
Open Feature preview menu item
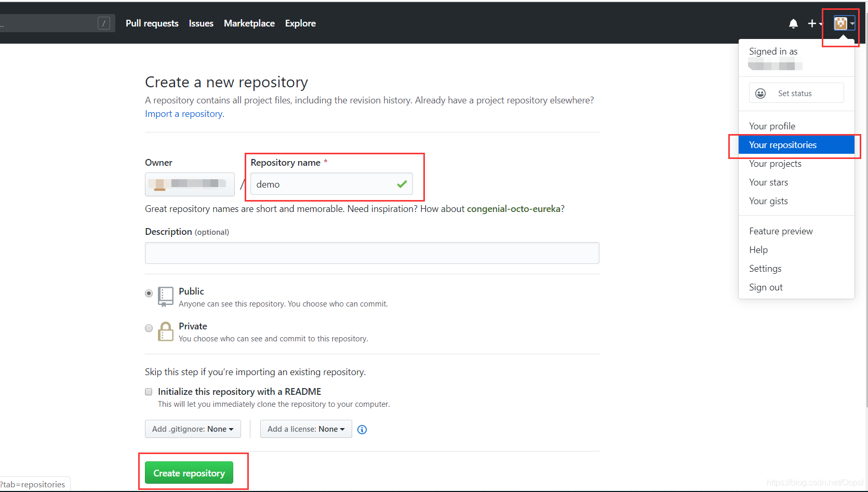coord(796,231)
